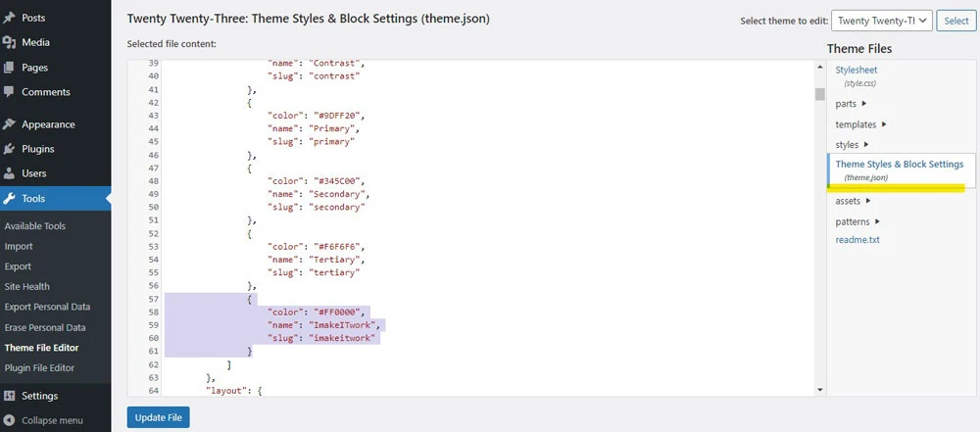The image size is (980, 432).
Task: Click the Comments speech bubble icon
Action: 9,92
